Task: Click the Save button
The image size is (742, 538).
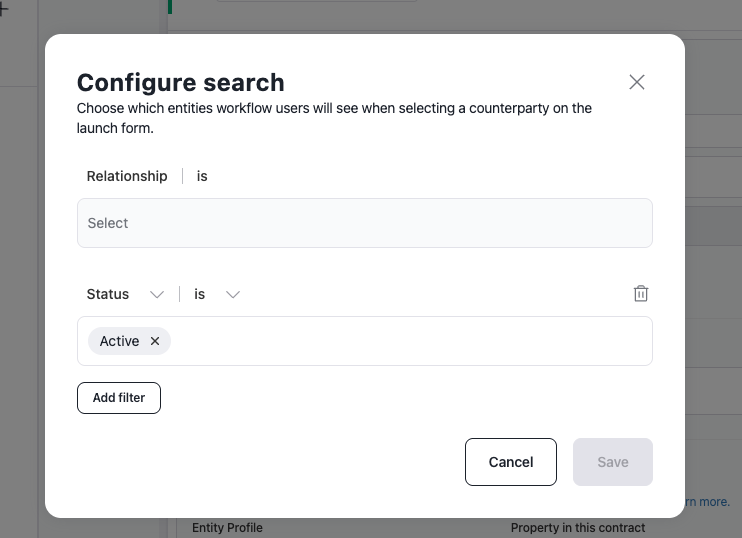Action: click(612, 462)
